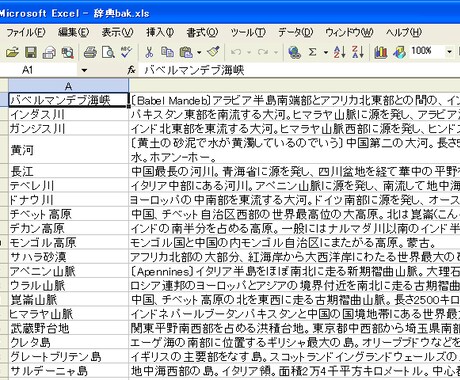Screen dimensions: 460x380
Task: Select cell ウラル山脈
Action: (68, 285)
